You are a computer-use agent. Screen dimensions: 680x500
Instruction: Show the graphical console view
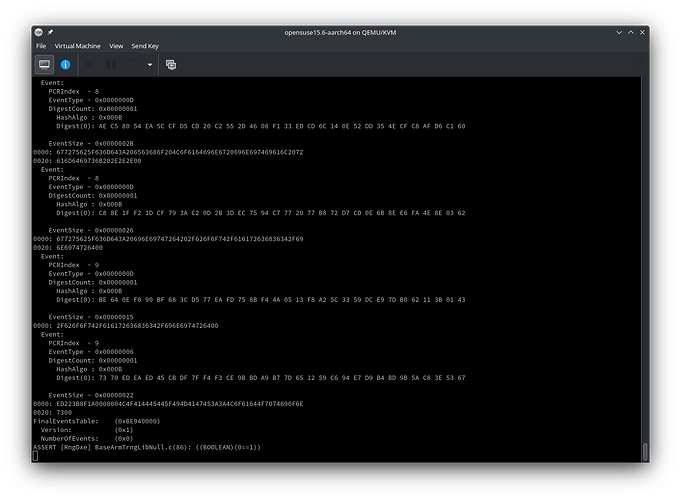point(44,65)
